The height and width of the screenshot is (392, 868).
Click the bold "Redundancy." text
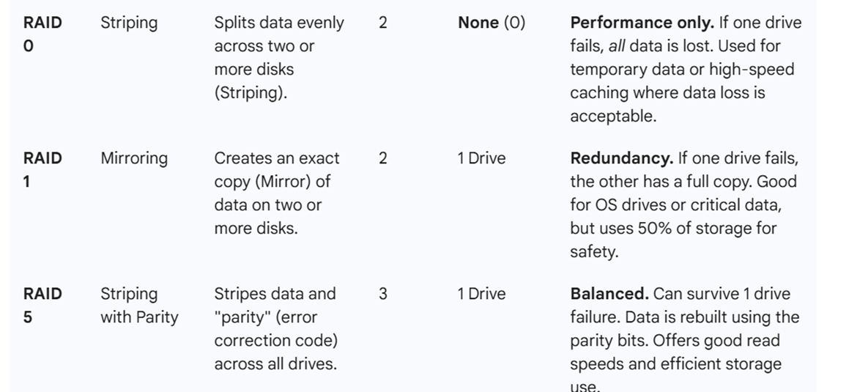click(x=621, y=158)
